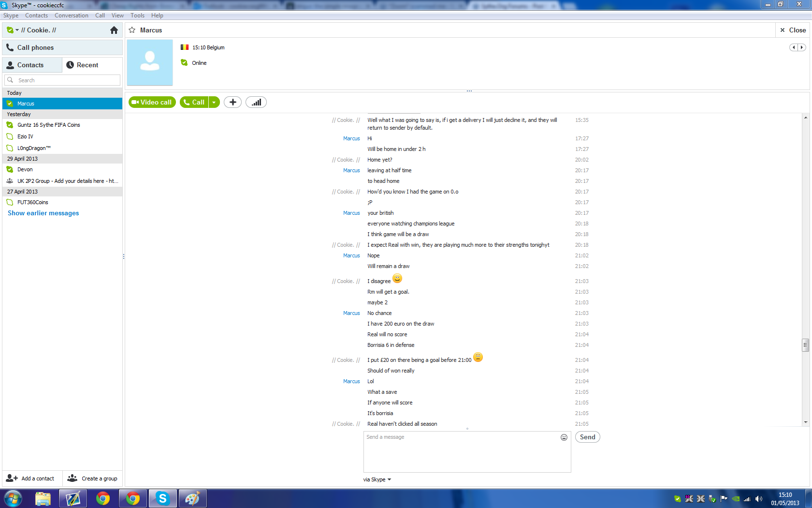Click the chat scrollbar up arrow
Viewport: 812px width, 508px height.
[805, 118]
